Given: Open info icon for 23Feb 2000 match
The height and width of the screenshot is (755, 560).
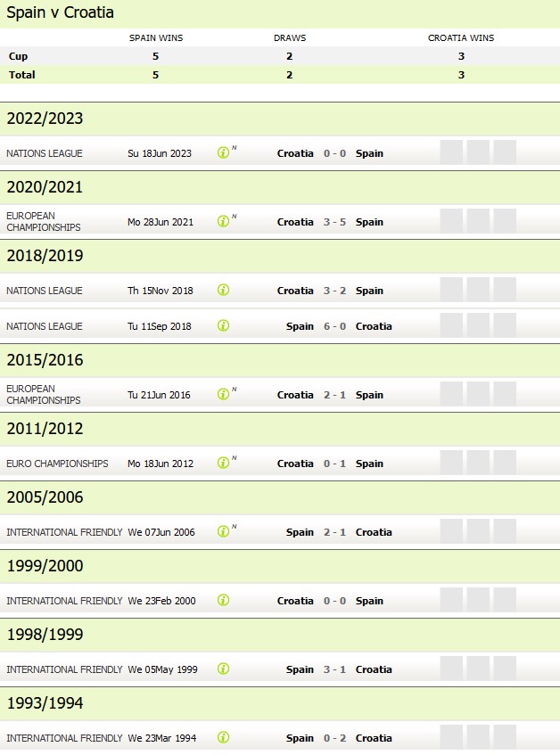Looking at the screenshot, I should pos(223,601).
